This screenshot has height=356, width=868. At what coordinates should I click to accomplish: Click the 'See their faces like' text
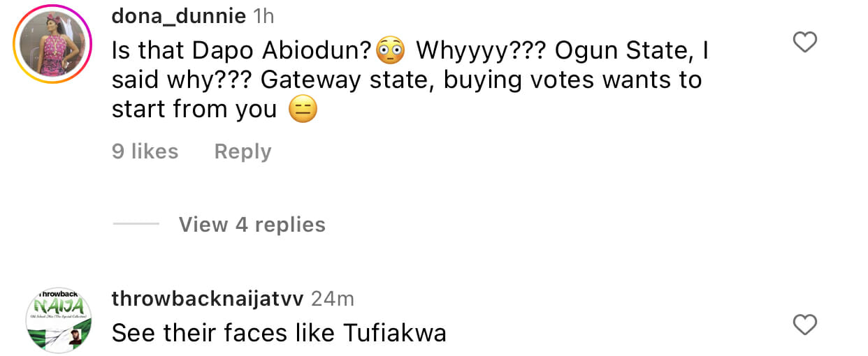[224, 333]
